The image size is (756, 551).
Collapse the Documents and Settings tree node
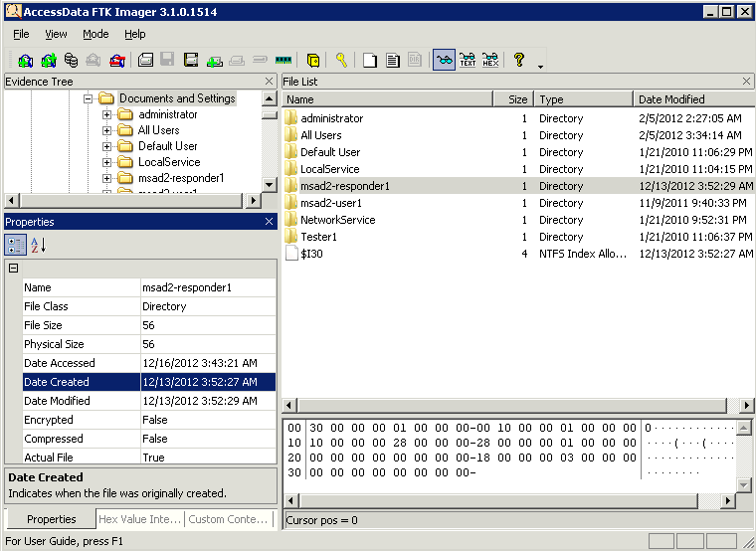(x=88, y=98)
